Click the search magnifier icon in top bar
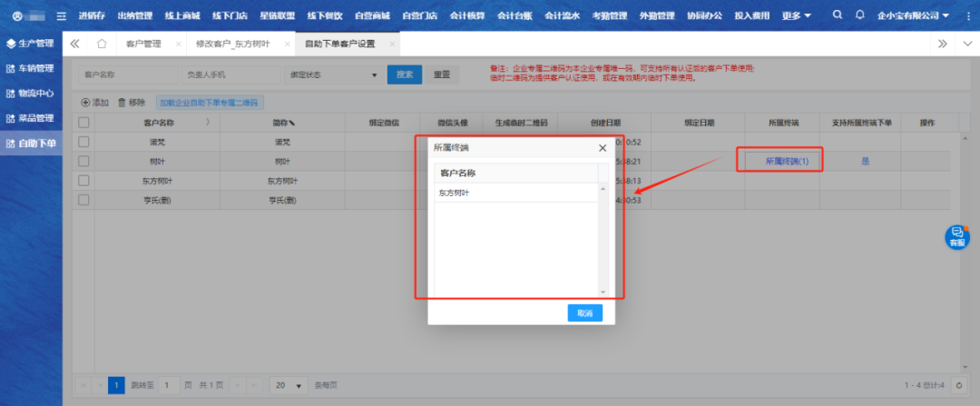980x406 pixels. pos(836,15)
